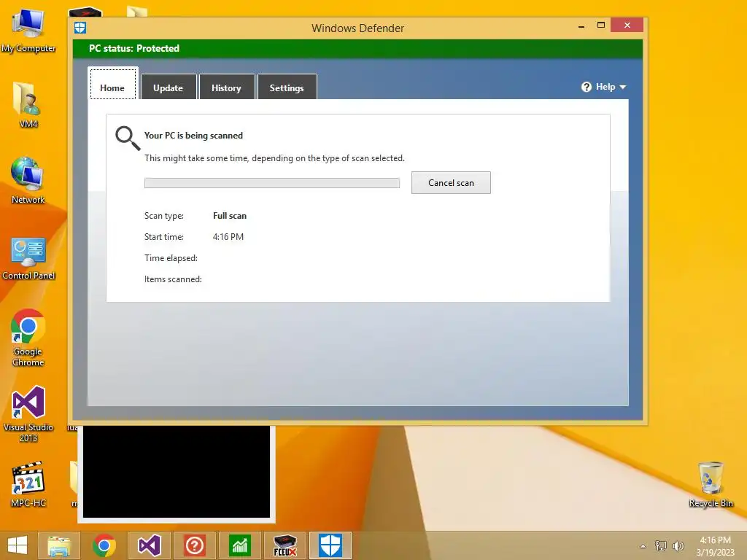The height and width of the screenshot is (560, 747).
Task: Click the 'PC status: Protected' banner text
Action: (134, 48)
